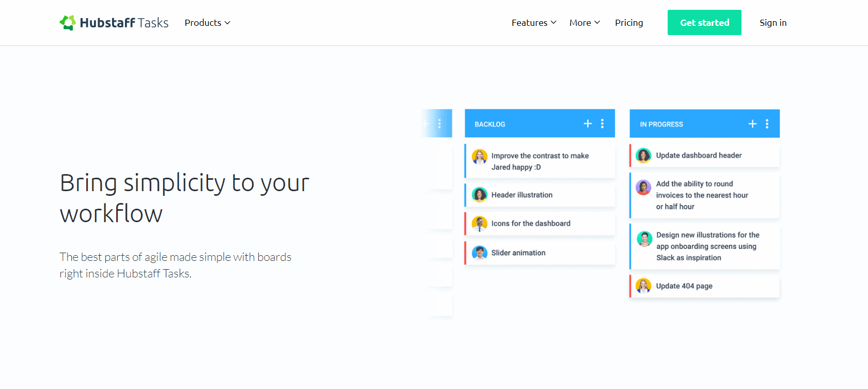Click the Get started button
The image size is (868, 389).
(704, 23)
